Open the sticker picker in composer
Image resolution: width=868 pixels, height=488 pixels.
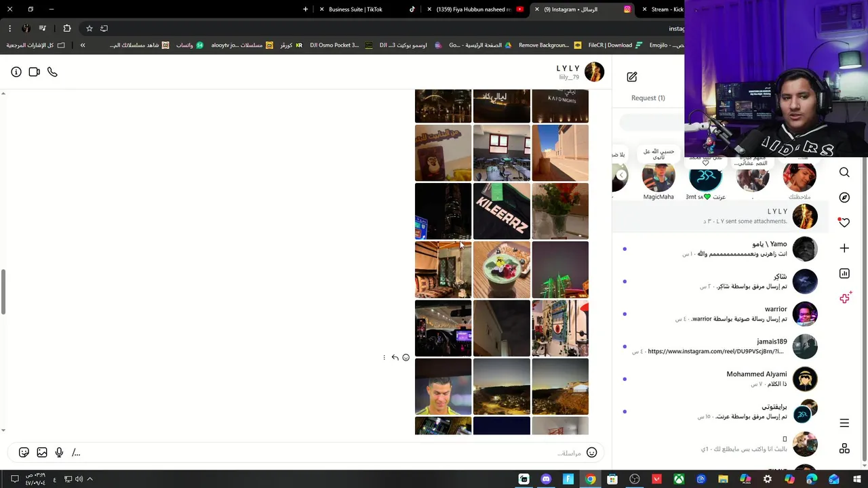[x=24, y=452]
